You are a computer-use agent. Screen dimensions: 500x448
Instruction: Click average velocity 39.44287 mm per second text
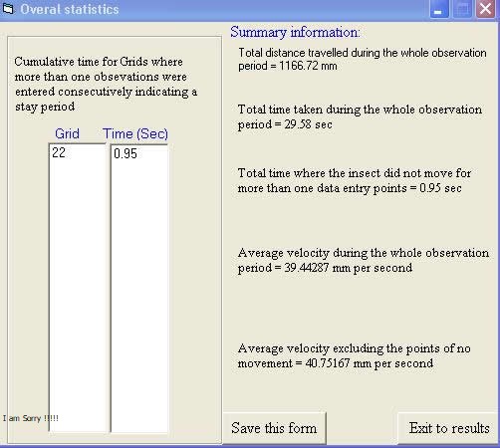(x=364, y=260)
